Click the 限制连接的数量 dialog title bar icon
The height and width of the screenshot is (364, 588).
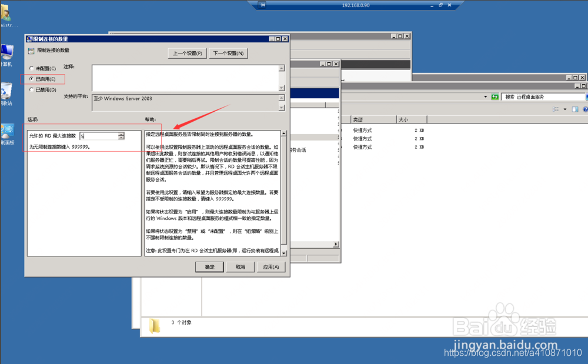[29, 39]
